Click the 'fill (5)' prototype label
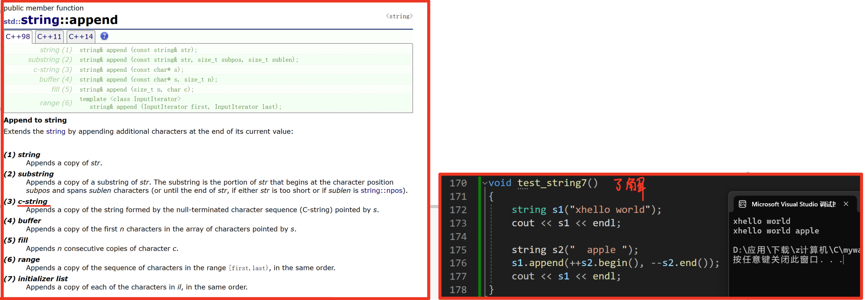 [62, 89]
